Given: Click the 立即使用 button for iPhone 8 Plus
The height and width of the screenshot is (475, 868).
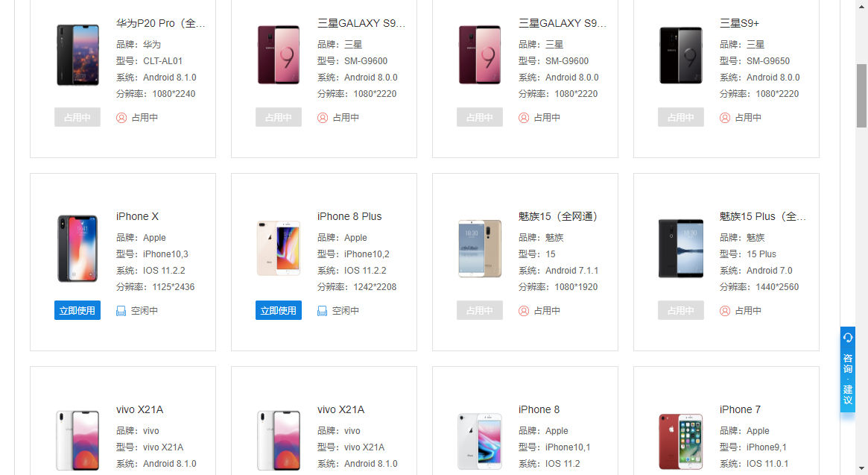Looking at the screenshot, I should click(279, 310).
